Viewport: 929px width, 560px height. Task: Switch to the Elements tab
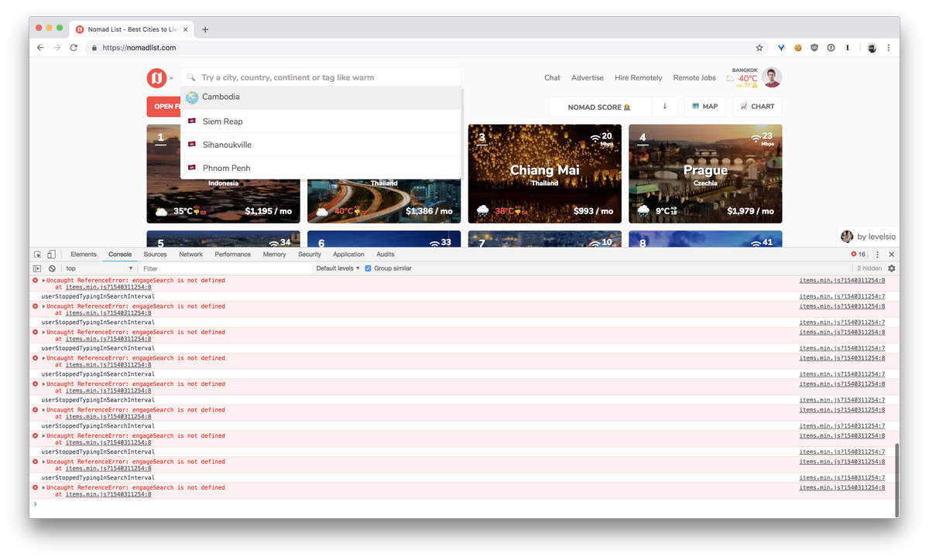tap(84, 254)
